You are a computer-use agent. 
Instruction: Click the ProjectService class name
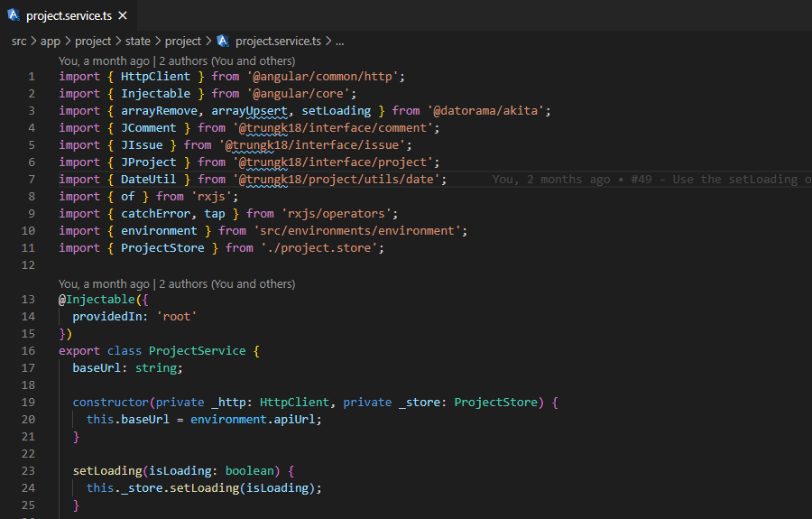tap(198, 350)
